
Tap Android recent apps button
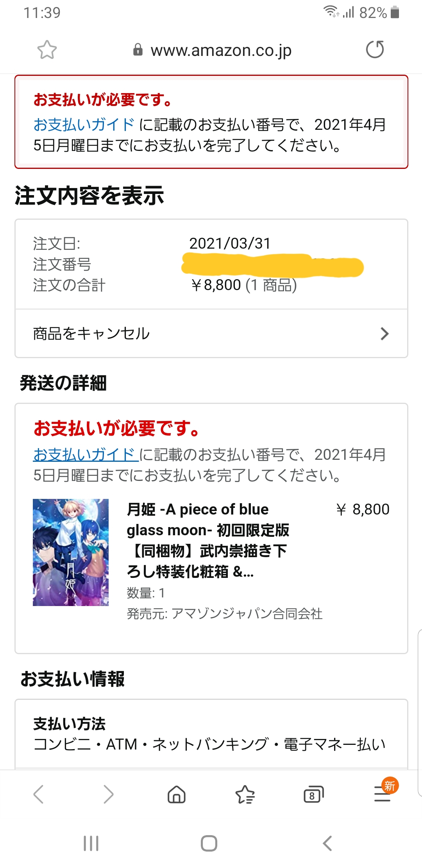(91, 843)
